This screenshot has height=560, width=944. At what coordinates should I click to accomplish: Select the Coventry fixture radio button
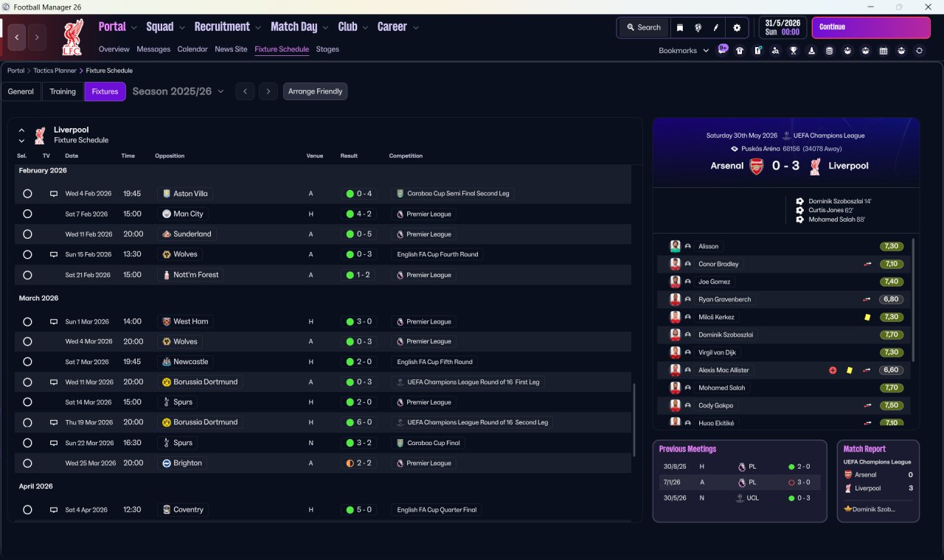pos(27,510)
